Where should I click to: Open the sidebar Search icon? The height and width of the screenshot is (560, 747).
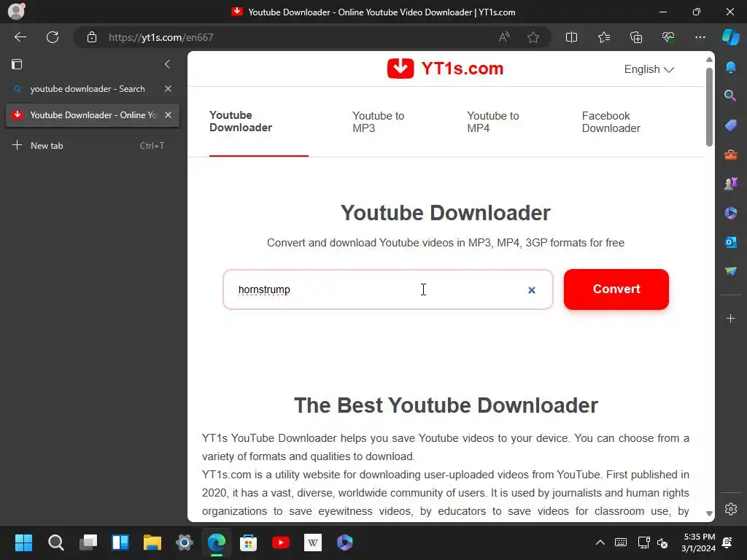tap(730, 96)
